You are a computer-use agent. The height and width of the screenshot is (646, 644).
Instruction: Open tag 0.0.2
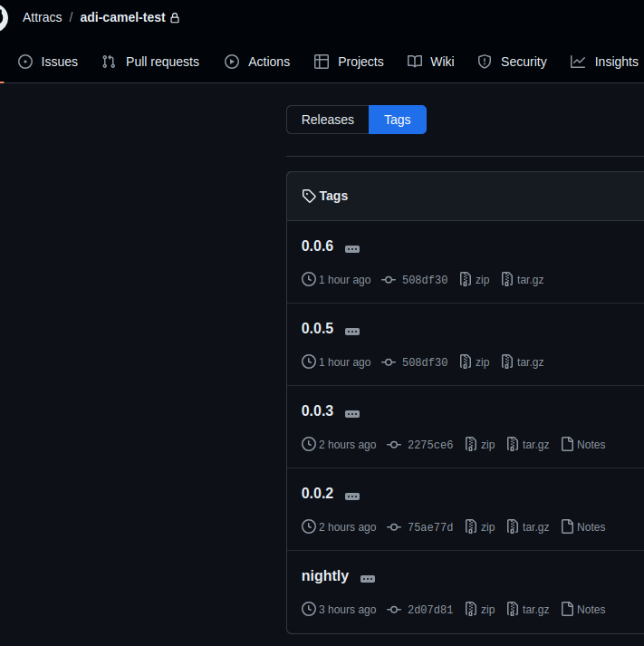(x=317, y=493)
